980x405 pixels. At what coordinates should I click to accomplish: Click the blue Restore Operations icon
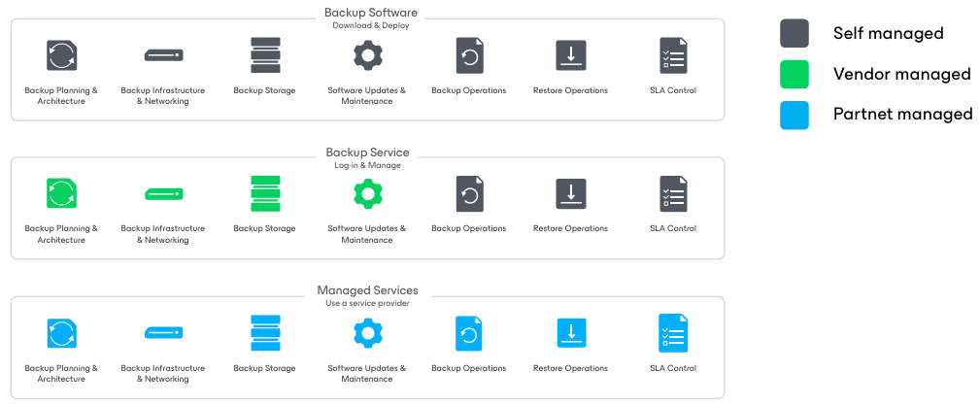(x=571, y=333)
